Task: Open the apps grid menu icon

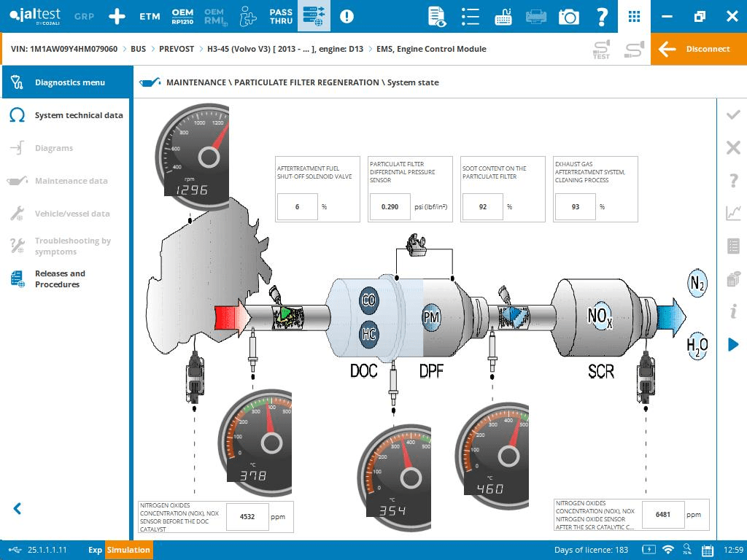Action: (635, 16)
